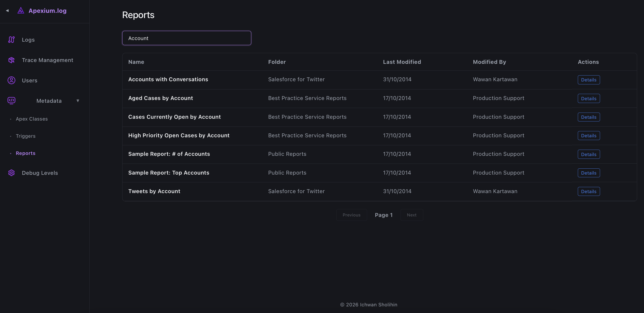Click the Last Modified column header
This screenshot has width=644, height=313.
[402, 62]
